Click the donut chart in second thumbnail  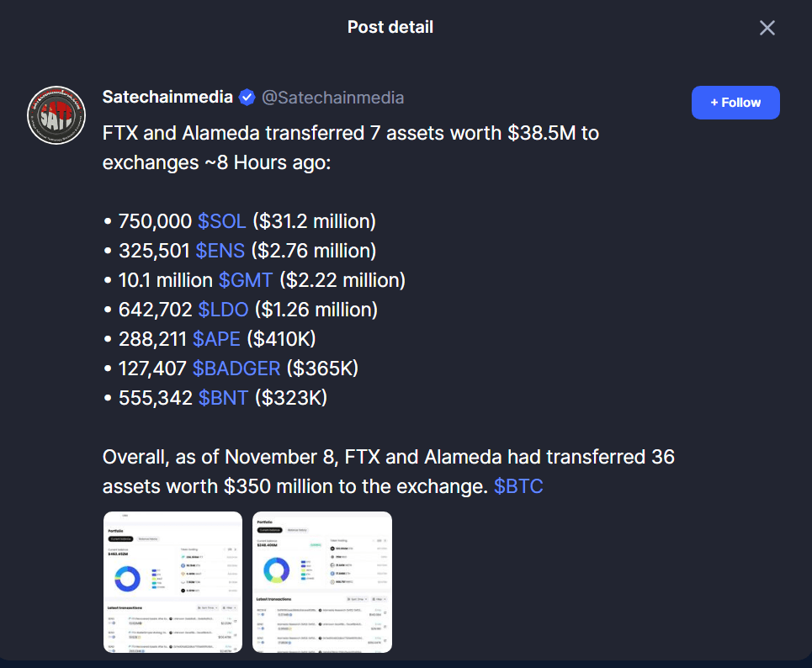(x=277, y=570)
